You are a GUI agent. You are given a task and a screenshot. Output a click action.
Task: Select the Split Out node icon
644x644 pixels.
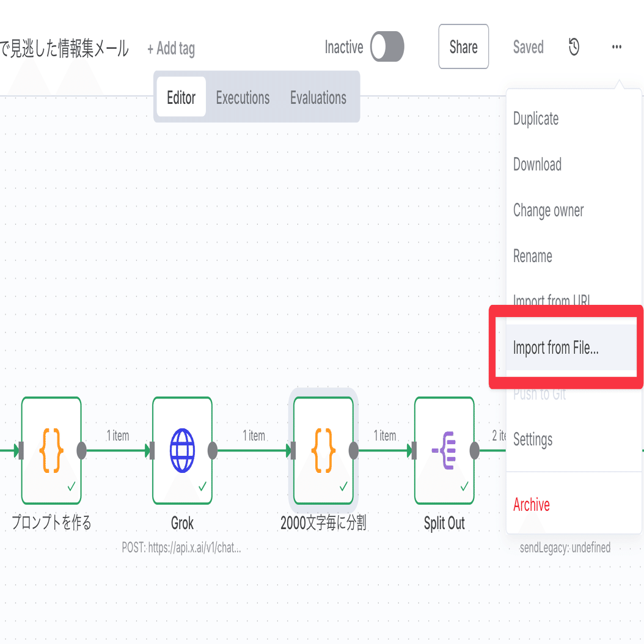point(444,451)
